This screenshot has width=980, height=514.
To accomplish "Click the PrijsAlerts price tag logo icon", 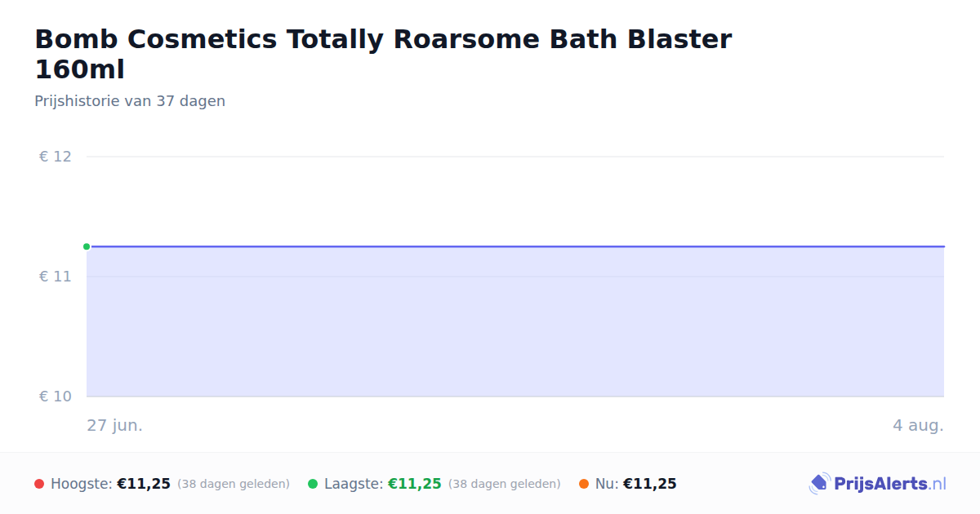I will coord(819,484).
